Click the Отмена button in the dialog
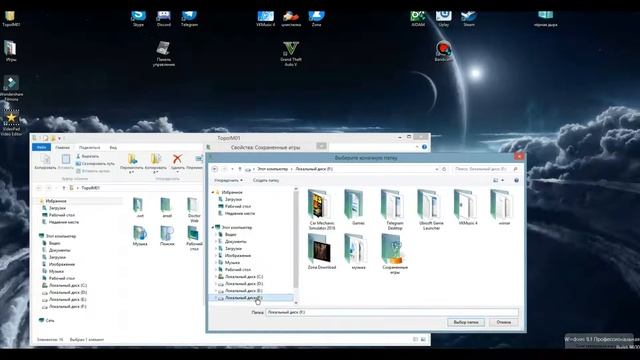Image resolution: width=640 pixels, height=360 pixels. pos(504,322)
